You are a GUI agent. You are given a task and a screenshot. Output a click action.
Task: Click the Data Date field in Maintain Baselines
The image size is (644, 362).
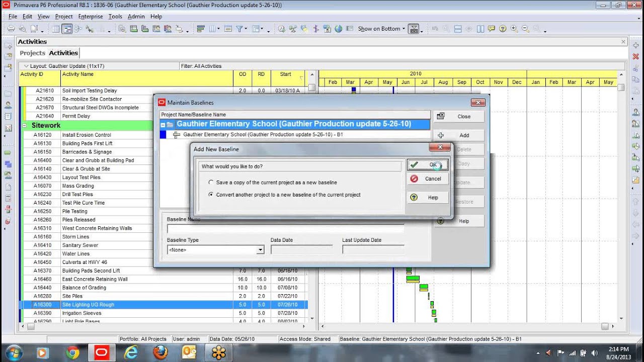point(301,249)
